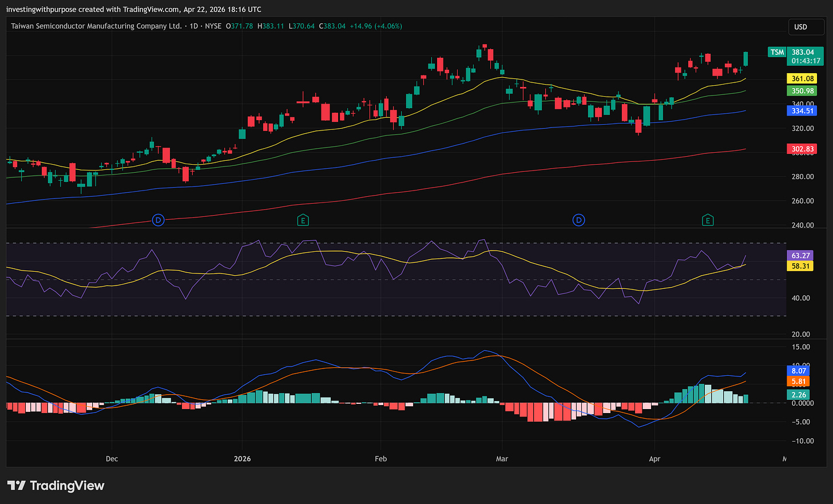The image size is (833, 504).
Task: Click the TSM symbol tag
Action: point(777,52)
